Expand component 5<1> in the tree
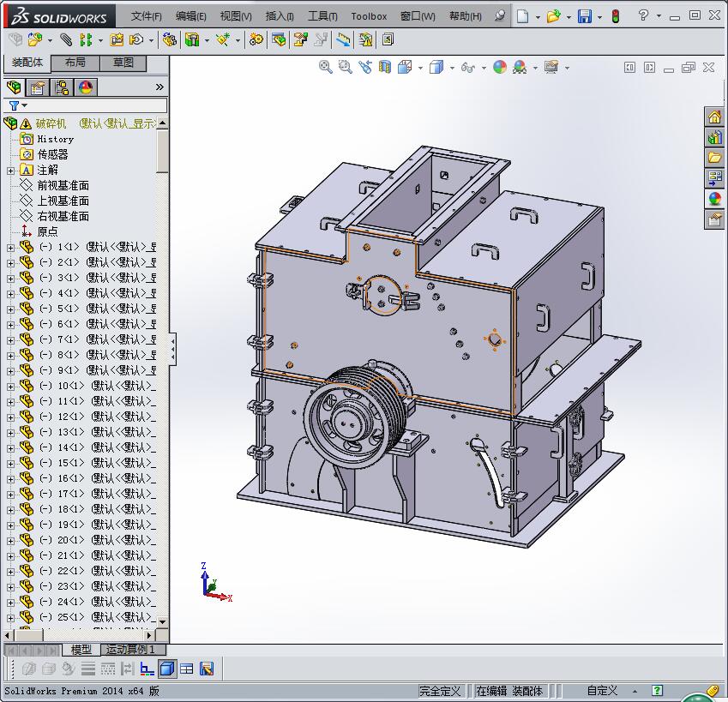 10,309
